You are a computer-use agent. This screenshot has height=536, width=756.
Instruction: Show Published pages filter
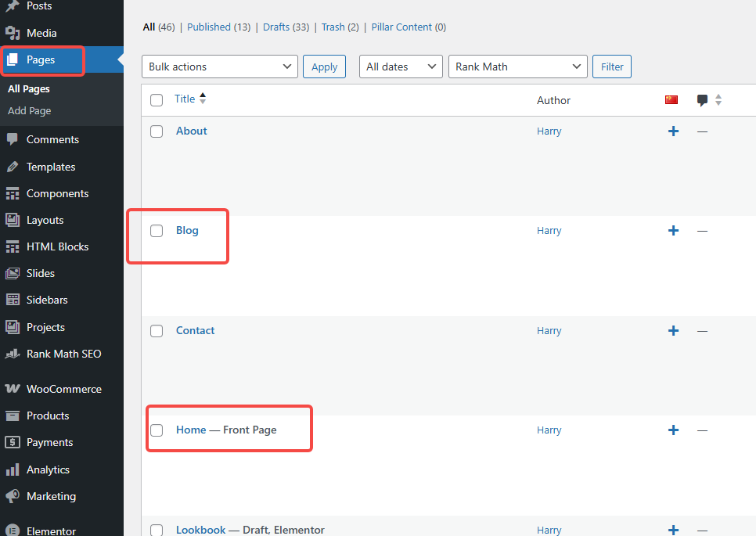[209, 27]
